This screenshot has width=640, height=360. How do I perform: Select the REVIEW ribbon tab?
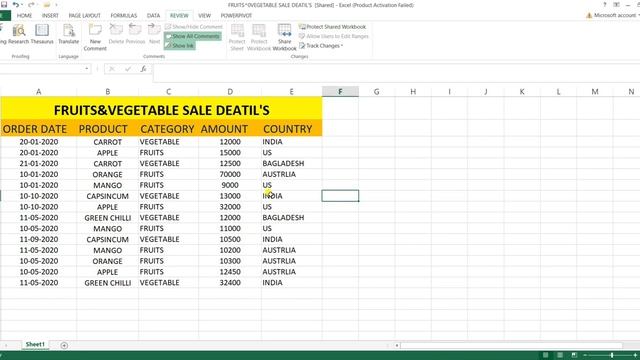click(x=179, y=16)
